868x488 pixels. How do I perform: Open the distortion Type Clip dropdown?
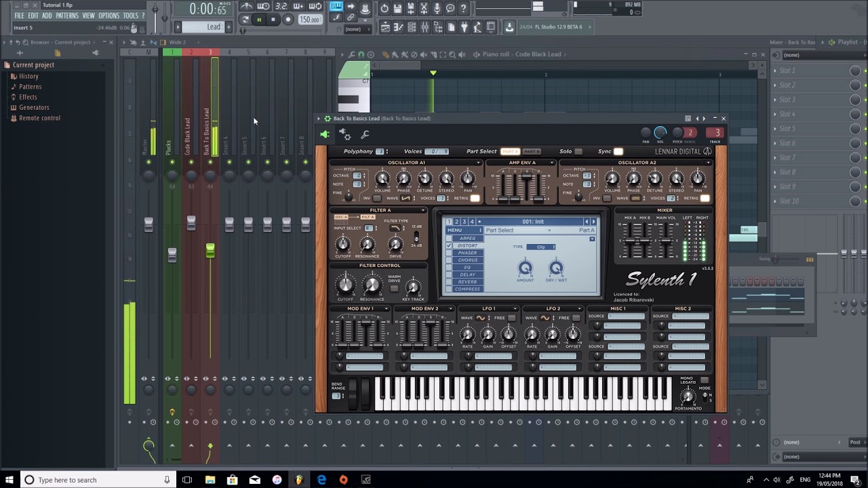(541, 247)
